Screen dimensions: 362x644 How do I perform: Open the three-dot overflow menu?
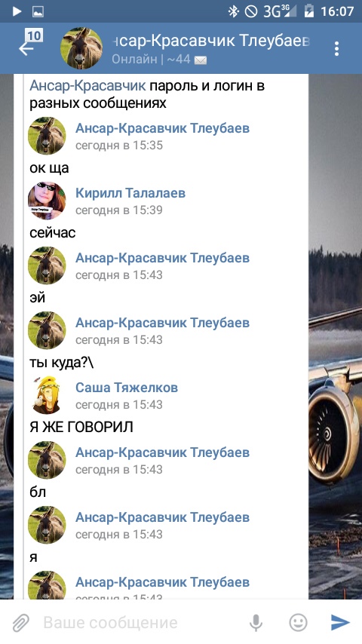pyautogui.click(x=336, y=48)
